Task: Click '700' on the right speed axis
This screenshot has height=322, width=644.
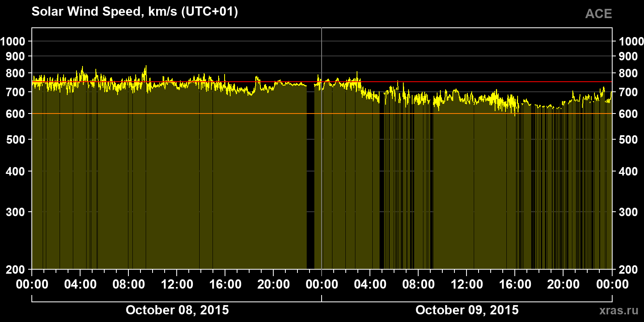Action: tap(628, 92)
